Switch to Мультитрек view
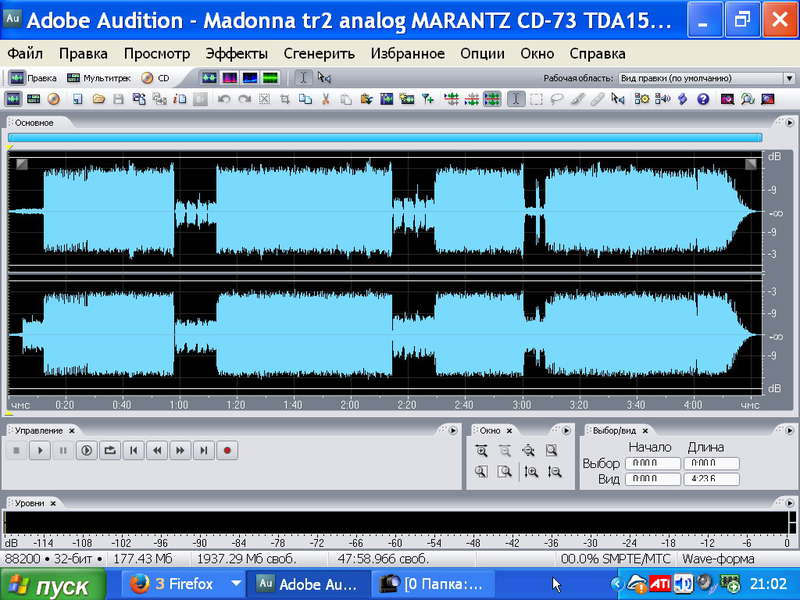 point(99,78)
